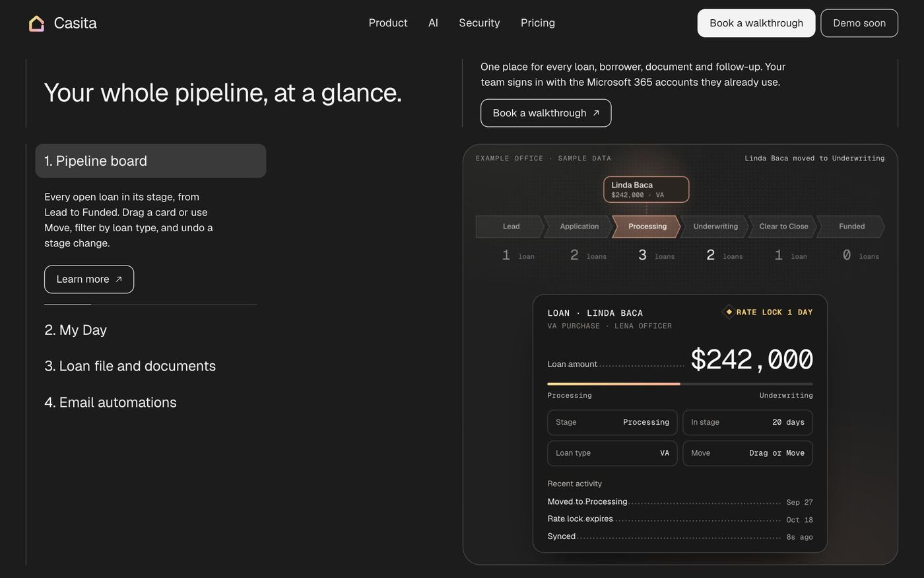This screenshot has height=578, width=924.
Task: Click the Loan type VA field
Action: [612, 453]
